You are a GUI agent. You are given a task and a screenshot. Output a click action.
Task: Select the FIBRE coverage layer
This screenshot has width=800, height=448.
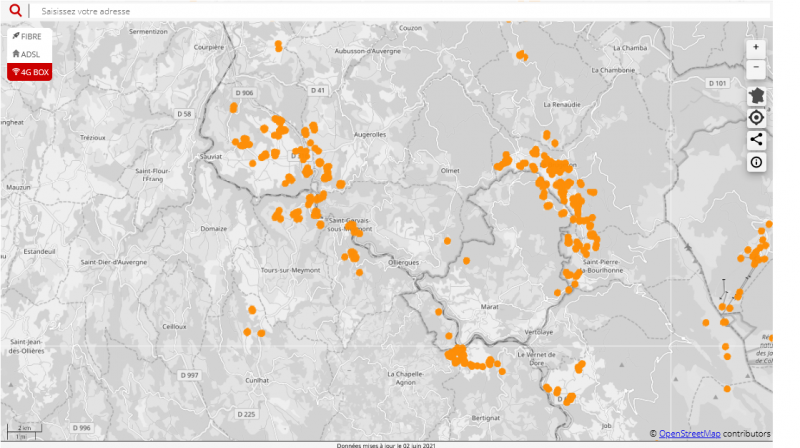point(28,36)
